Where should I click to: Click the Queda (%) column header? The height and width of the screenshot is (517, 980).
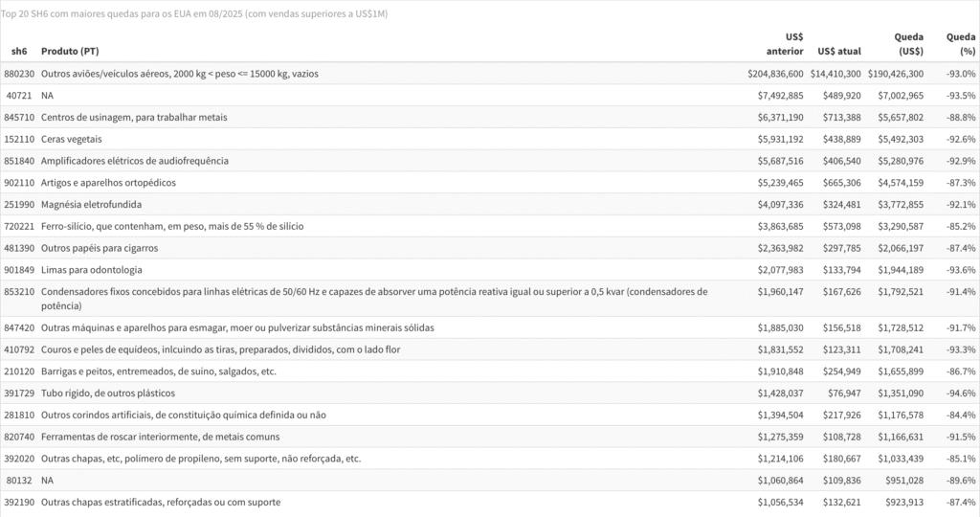(961, 44)
